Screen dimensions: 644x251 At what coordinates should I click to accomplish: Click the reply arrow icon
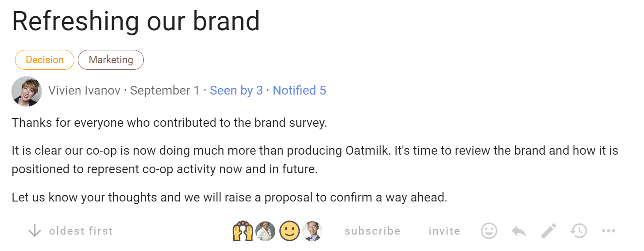click(519, 231)
